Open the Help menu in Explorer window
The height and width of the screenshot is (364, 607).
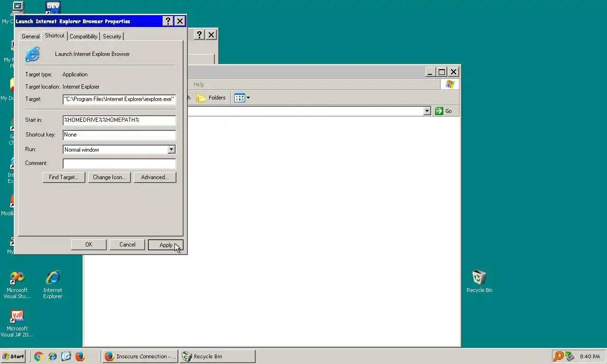coord(199,84)
